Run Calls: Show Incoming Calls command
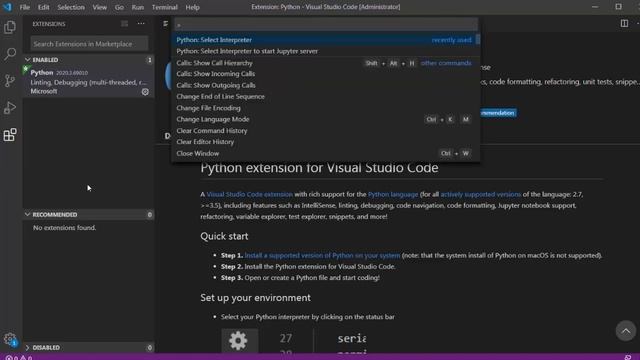This screenshot has width=640, height=360. [326, 74]
